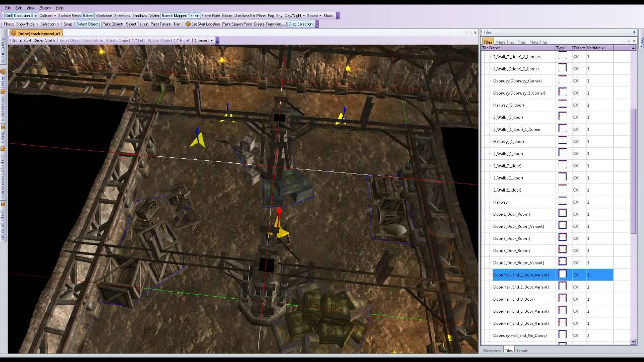Toggle Drag Selection mode
Screen dimensions: 644x362
[300, 24]
